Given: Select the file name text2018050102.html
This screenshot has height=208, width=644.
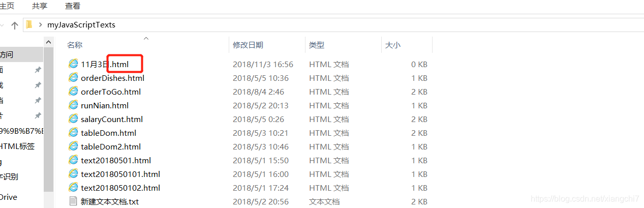Looking at the screenshot, I should point(120,188).
